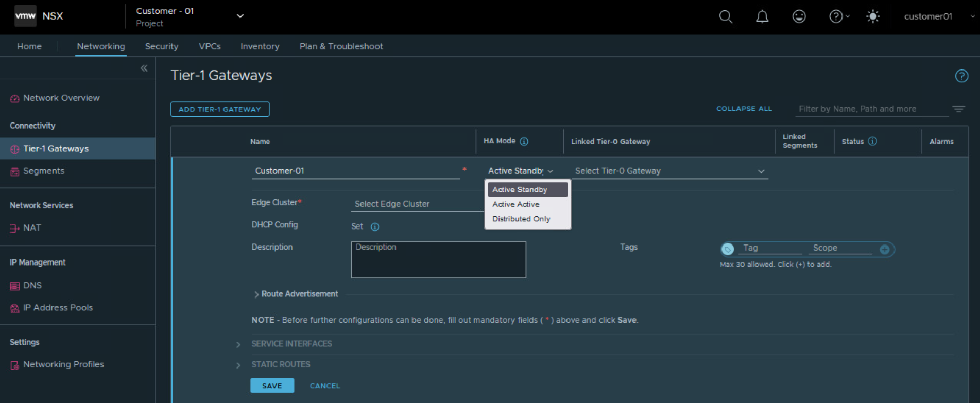The width and height of the screenshot is (980, 403).
Task: Open the filter options icon
Action: (958, 109)
